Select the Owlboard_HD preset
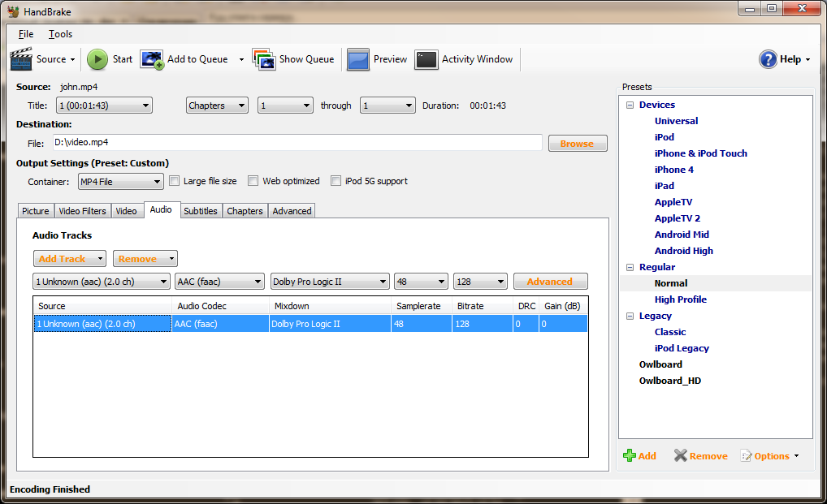 670,381
